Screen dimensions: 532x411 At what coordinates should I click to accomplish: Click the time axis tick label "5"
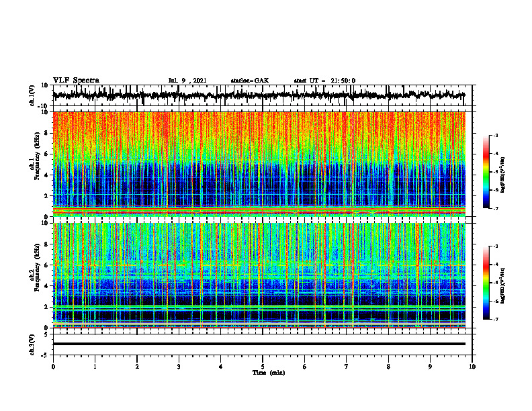(263, 367)
